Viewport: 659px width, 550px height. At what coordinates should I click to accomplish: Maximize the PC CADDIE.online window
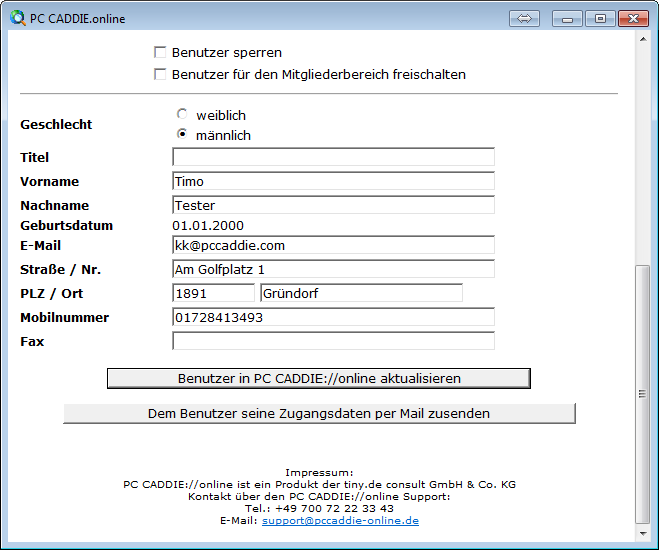[600, 18]
